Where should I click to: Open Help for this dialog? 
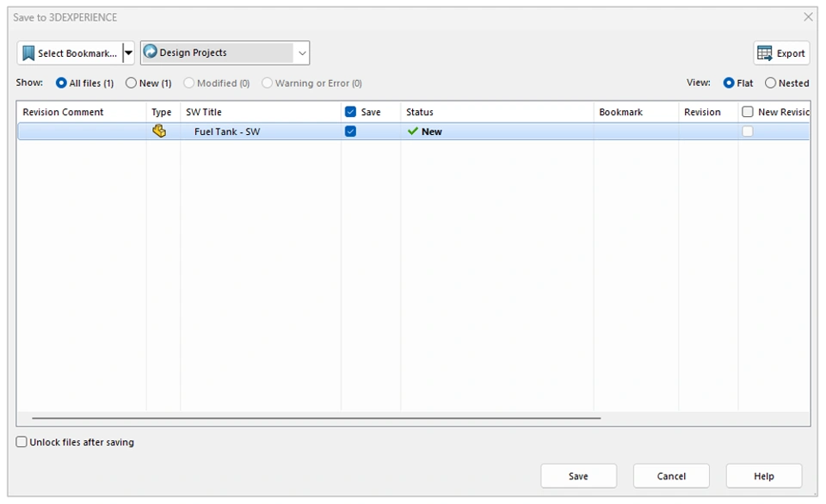[764, 476]
